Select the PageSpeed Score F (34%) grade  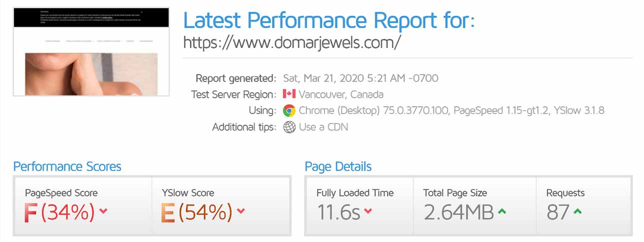point(60,212)
